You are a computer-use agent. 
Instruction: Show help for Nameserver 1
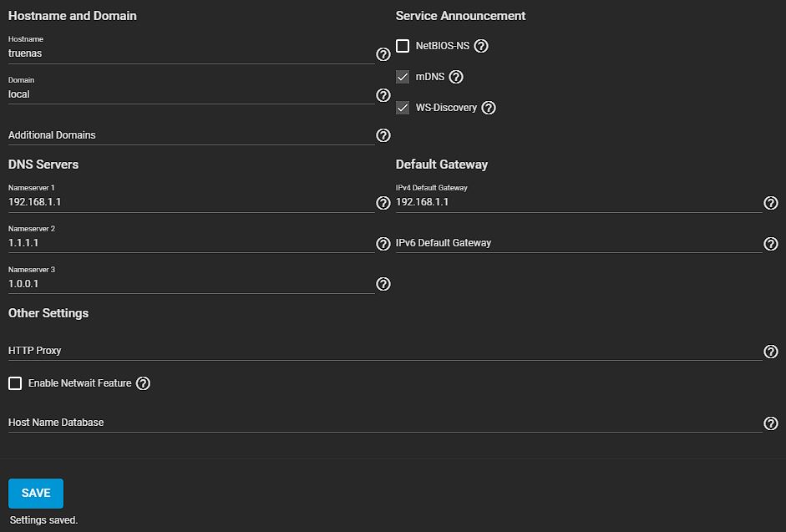coord(383,203)
